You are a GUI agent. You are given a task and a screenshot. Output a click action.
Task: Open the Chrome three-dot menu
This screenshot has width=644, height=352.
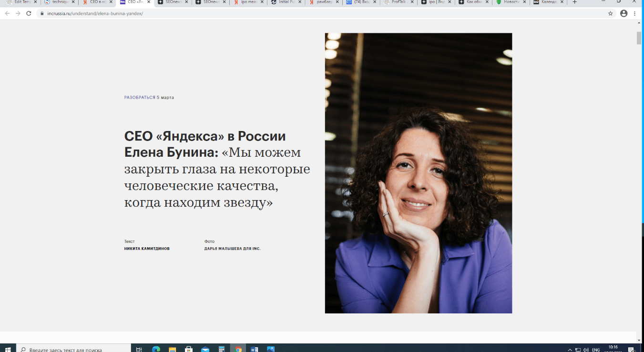(635, 13)
